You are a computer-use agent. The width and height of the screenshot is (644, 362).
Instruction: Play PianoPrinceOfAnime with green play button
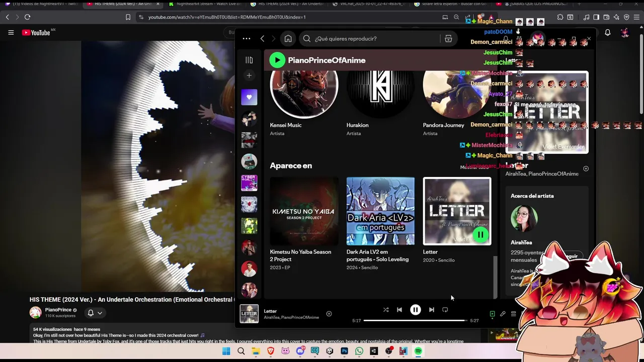(x=277, y=60)
